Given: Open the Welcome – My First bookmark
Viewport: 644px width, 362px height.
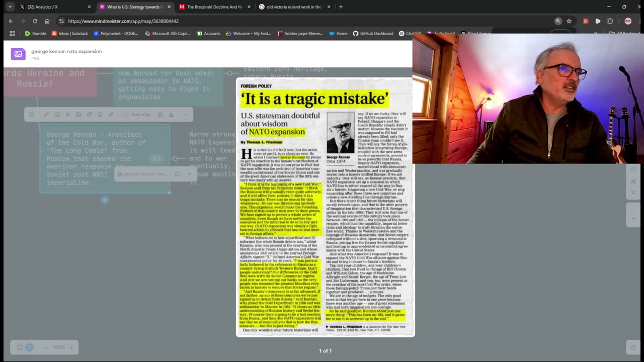Looking at the screenshot, I should click(249, 34).
